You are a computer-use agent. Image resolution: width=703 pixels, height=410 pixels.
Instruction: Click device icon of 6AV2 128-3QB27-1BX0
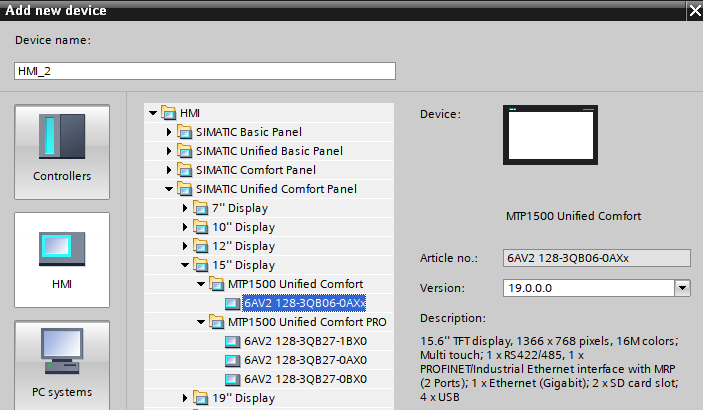tap(232, 342)
